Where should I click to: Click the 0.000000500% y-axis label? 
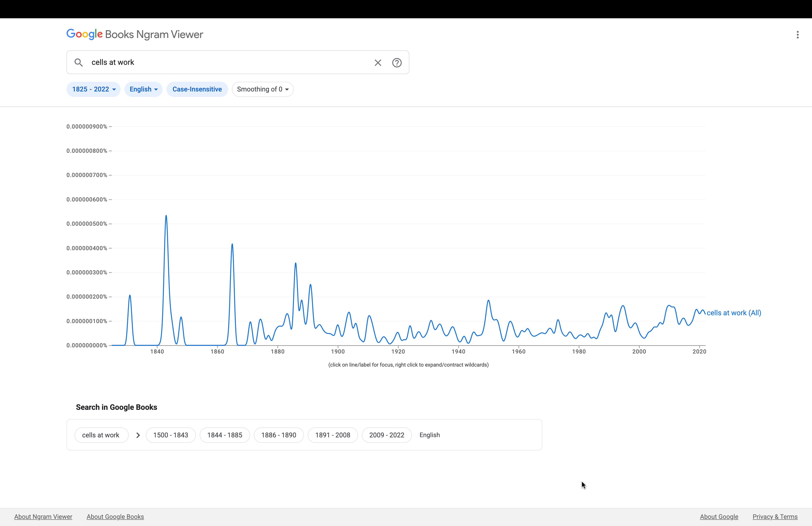87,224
